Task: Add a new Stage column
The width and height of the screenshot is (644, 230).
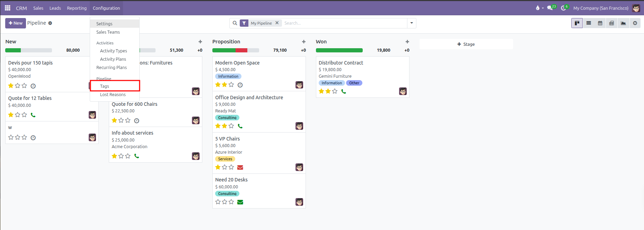Action: (466, 44)
